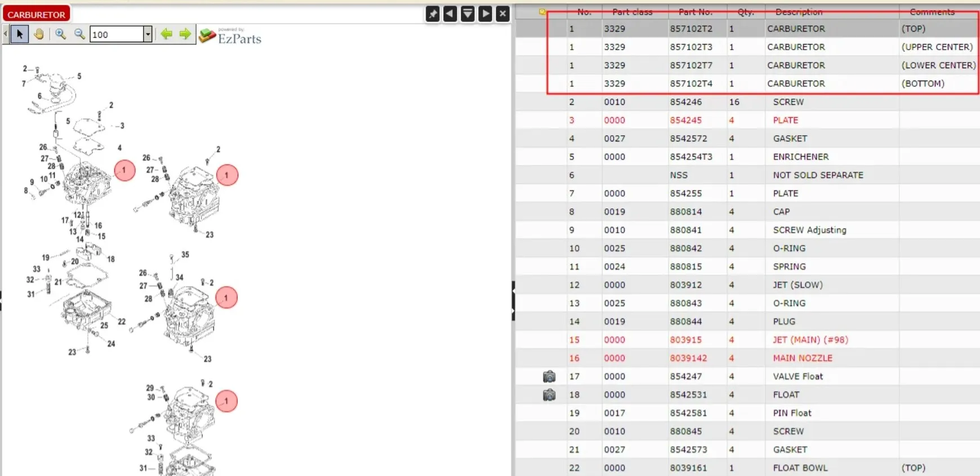This screenshot has width=980, height=476.
Task: Pin the diagram panel with pushpin icon
Action: pyautogui.click(x=433, y=14)
